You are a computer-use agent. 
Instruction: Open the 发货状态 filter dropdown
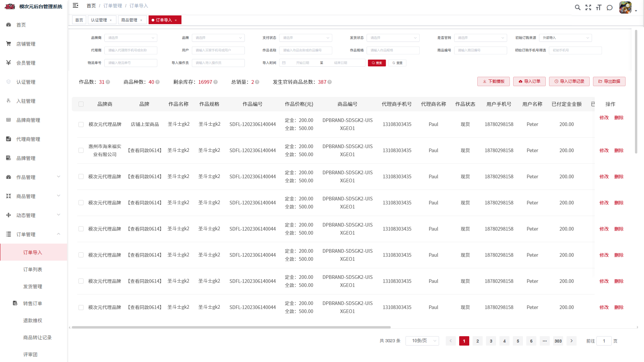[x=393, y=38]
